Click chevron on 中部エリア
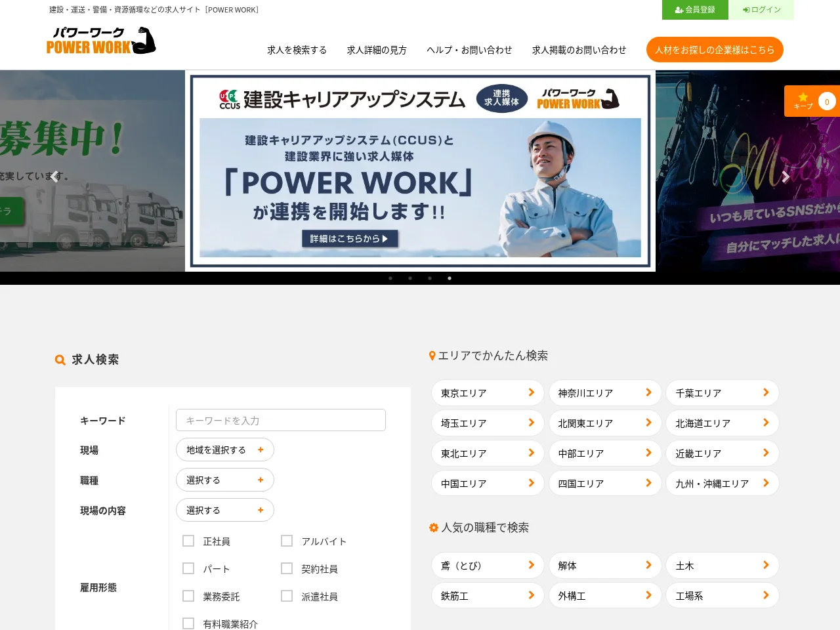Image resolution: width=840 pixels, height=630 pixels. click(649, 453)
